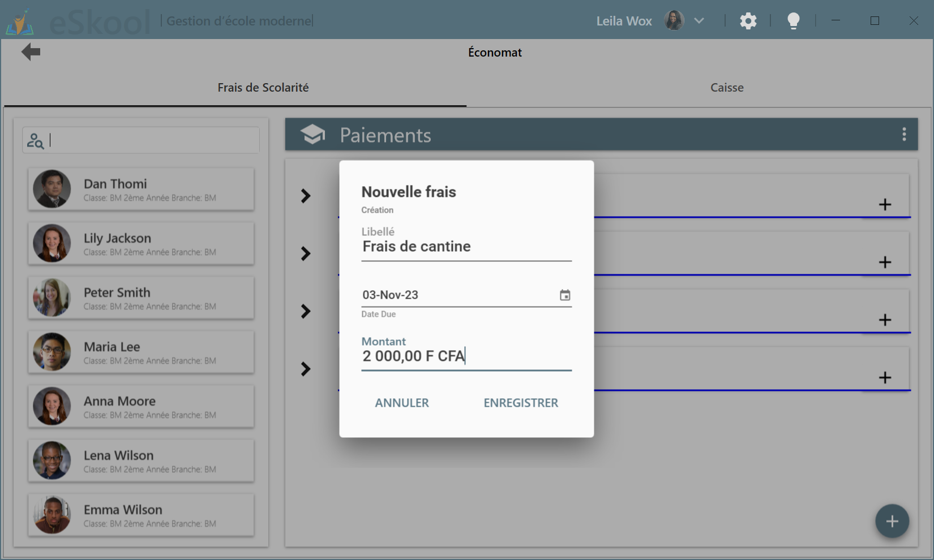Screen dimensions: 934x560
Task: Click the lightbulb tips icon
Action: pyautogui.click(x=793, y=21)
